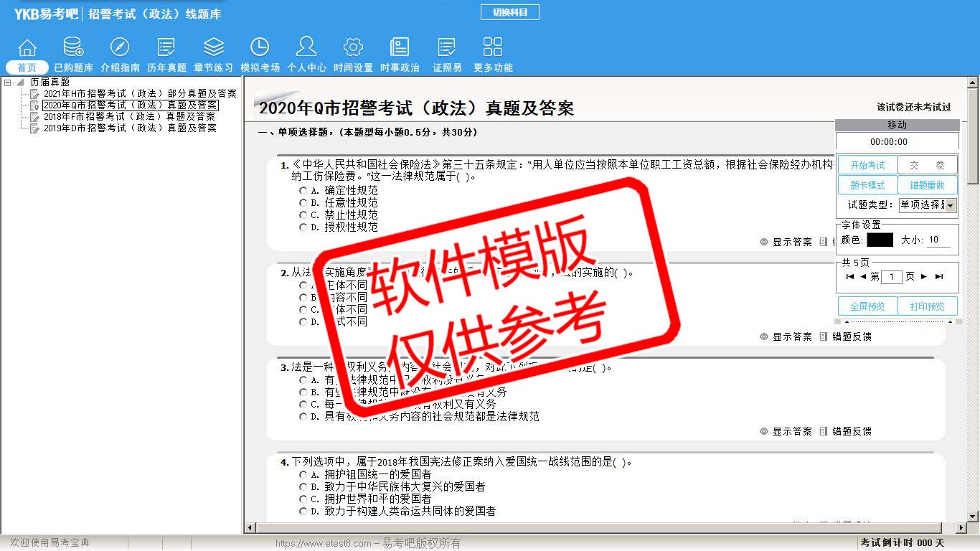Screen dimensions: 980x551
Task: Go to 个人中心 user icon
Action: 306,48
